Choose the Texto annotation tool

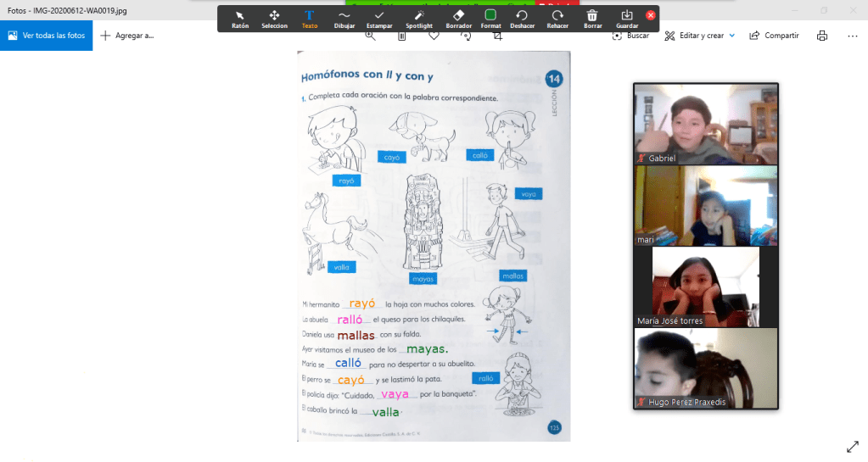pyautogui.click(x=310, y=19)
